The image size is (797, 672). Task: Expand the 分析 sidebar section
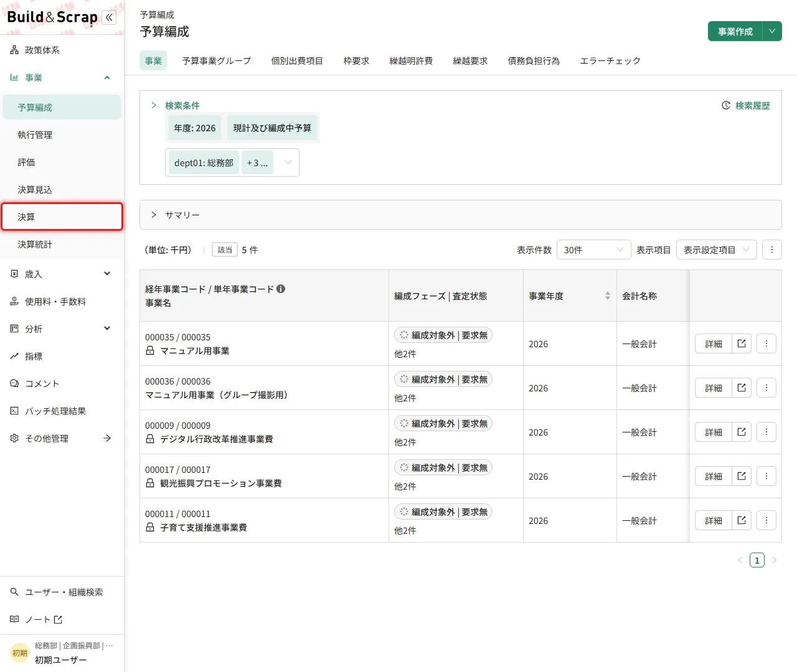(x=107, y=329)
